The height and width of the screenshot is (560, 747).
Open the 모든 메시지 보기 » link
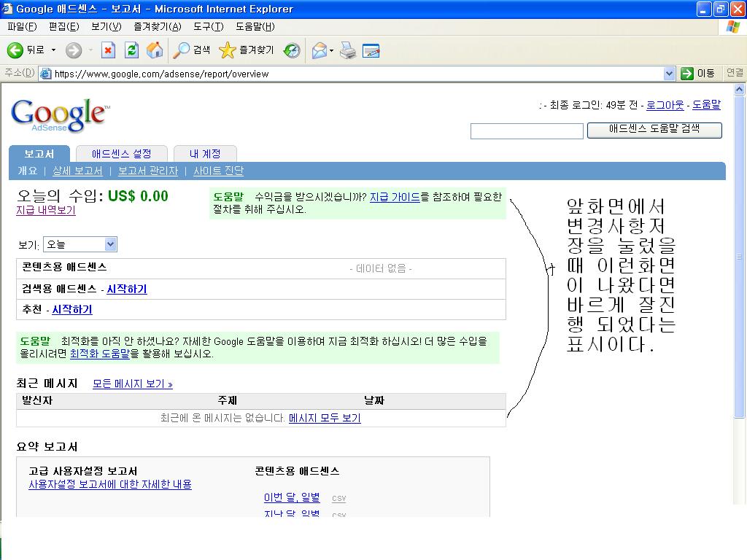pyautogui.click(x=133, y=384)
